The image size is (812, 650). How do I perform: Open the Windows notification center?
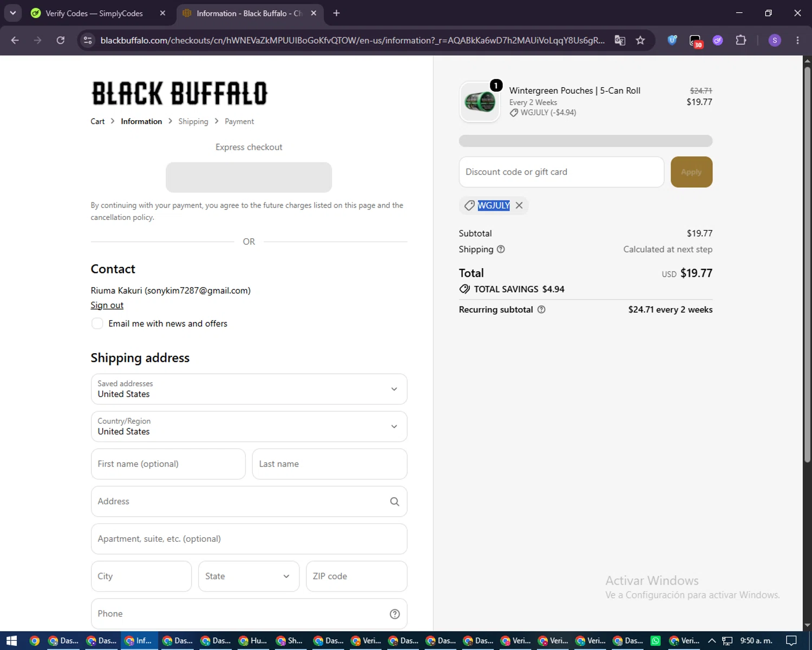tap(791, 641)
